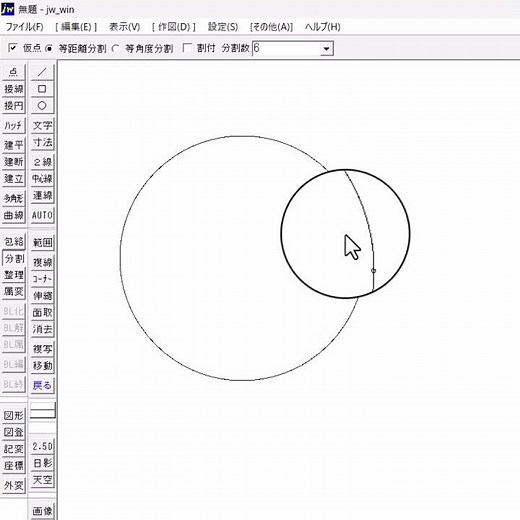Toggle the 仮点 checkbox
The image size is (520, 520).
point(12,48)
